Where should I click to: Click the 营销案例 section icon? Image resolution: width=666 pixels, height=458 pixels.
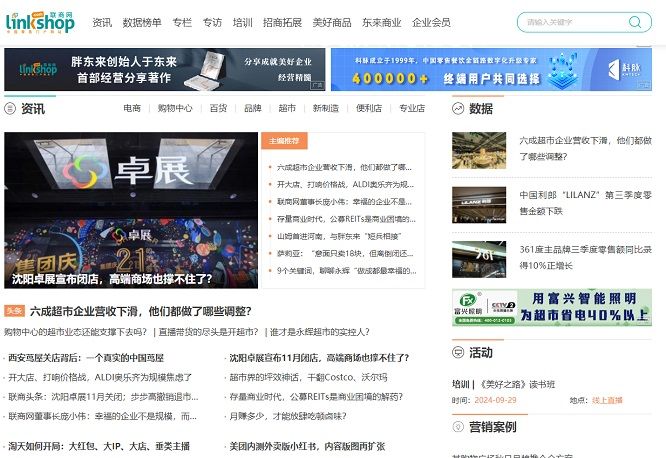pos(458,426)
